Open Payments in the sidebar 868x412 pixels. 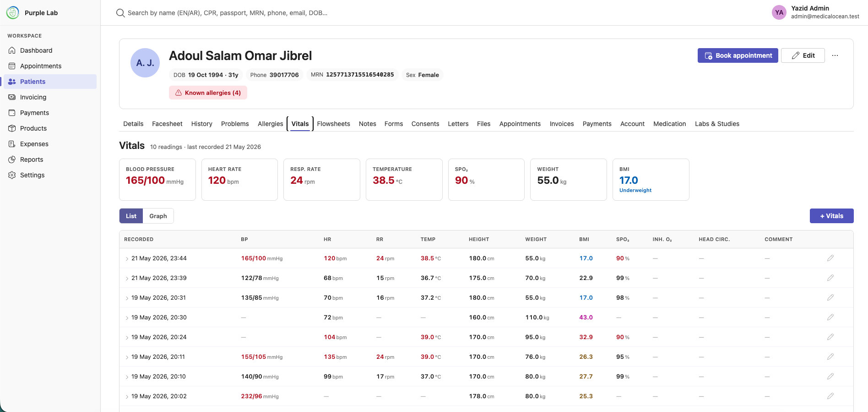click(50, 113)
